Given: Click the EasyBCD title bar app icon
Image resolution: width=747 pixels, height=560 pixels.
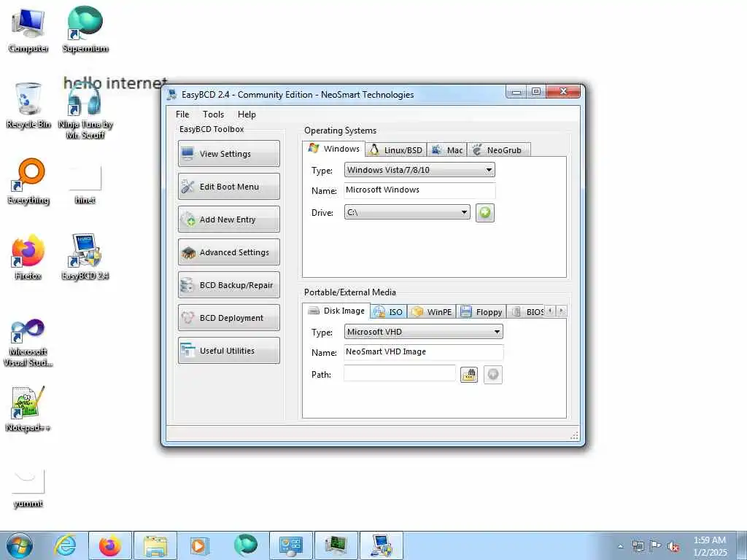Looking at the screenshot, I should click(172, 94).
